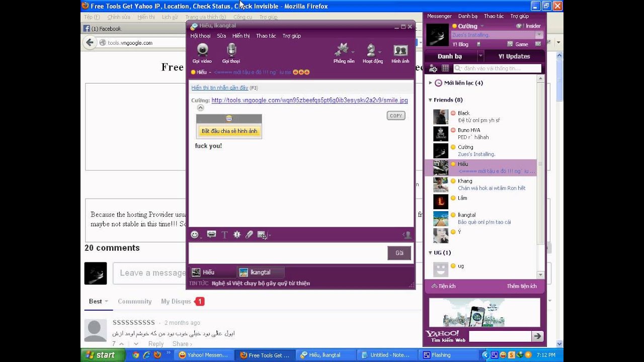The image size is (644, 362).
Task: Click the Windows start button
Action: (x=103, y=355)
